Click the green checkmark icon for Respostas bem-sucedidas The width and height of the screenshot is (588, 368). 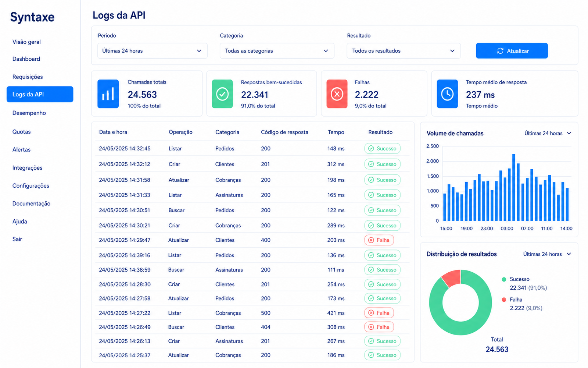tap(222, 94)
